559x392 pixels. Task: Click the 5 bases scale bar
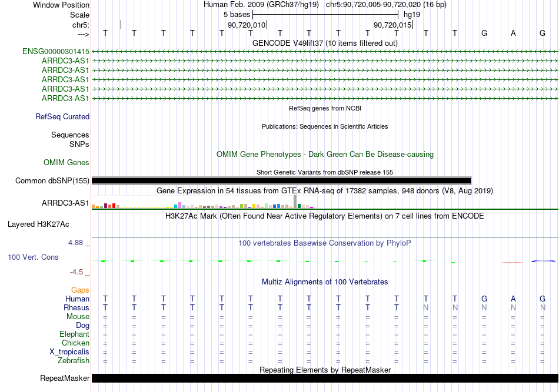[325, 15]
